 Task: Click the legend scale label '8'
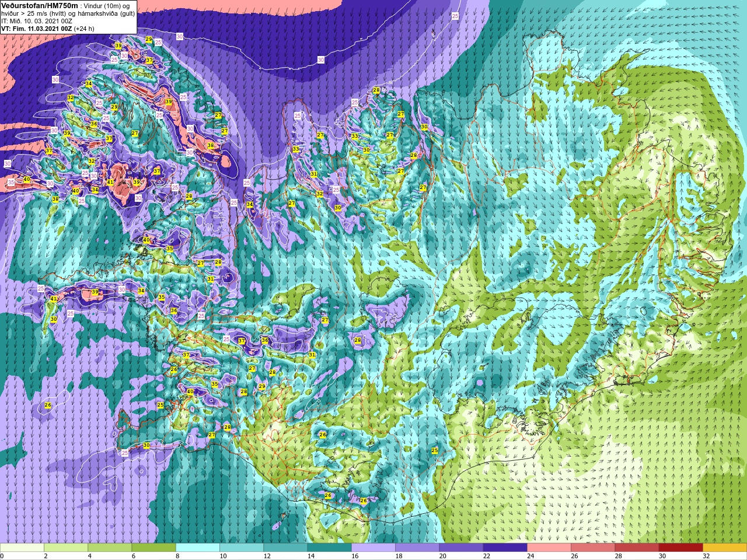177,556
